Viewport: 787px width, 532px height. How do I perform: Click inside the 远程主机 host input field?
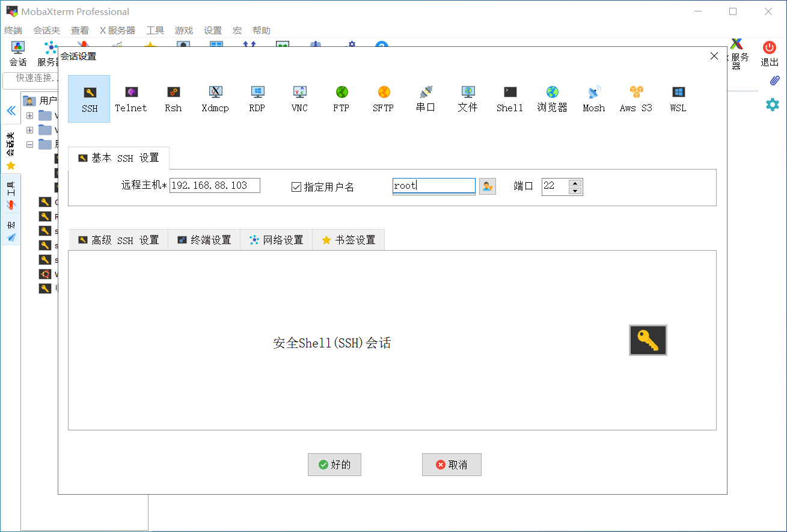click(x=214, y=185)
